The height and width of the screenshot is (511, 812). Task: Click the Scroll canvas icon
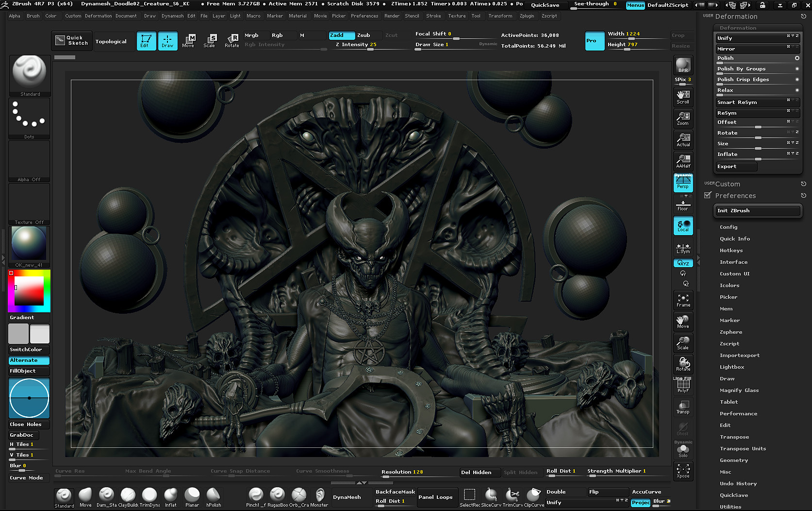tap(683, 97)
